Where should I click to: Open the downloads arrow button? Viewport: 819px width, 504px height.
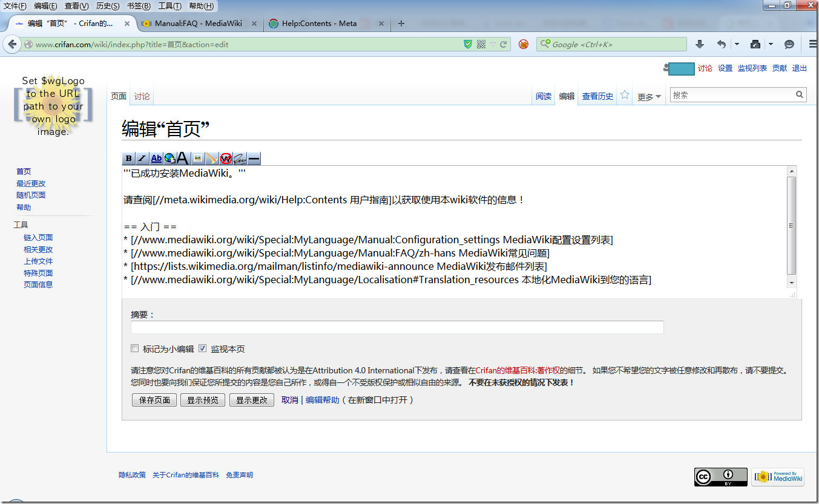point(700,44)
